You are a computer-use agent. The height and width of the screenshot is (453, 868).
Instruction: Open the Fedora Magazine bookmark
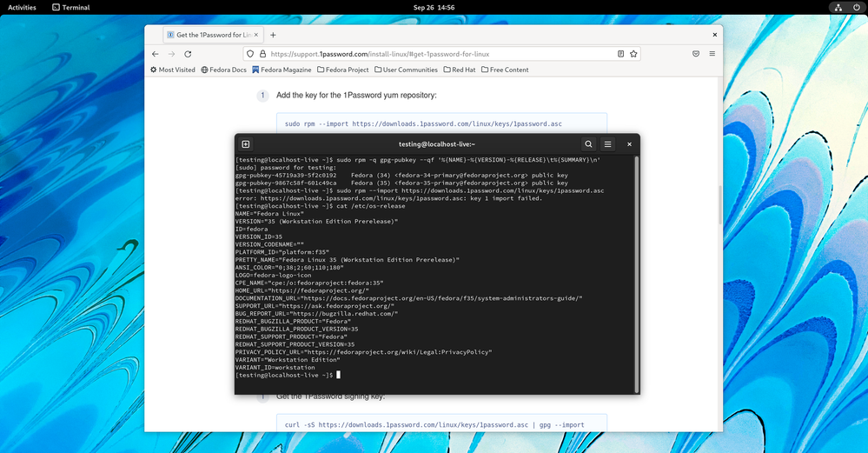(282, 70)
